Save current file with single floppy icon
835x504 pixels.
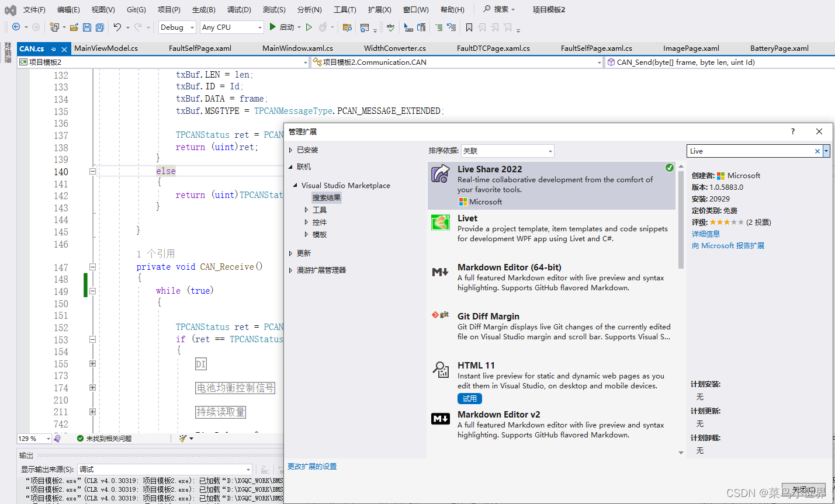[x=87, y=27]
